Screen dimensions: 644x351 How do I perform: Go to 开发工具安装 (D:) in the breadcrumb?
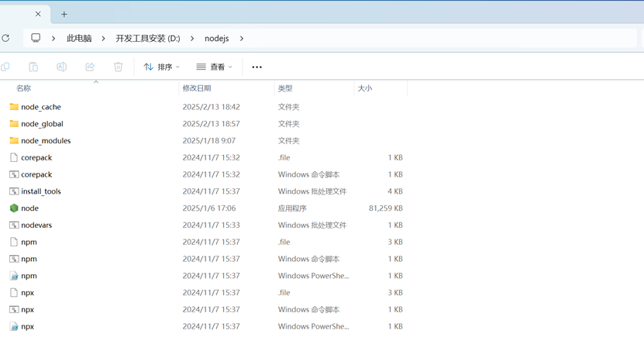148,38
